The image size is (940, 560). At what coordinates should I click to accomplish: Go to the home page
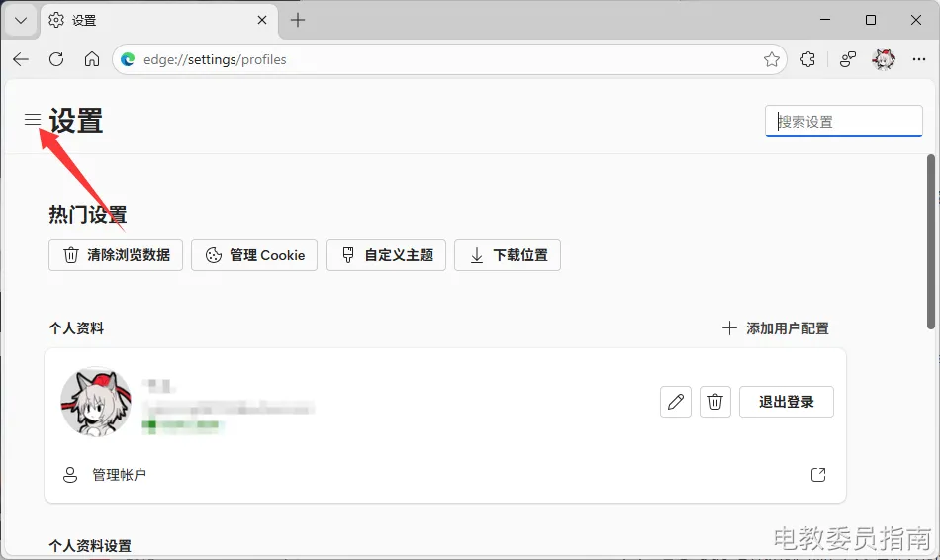click(92, 59)
